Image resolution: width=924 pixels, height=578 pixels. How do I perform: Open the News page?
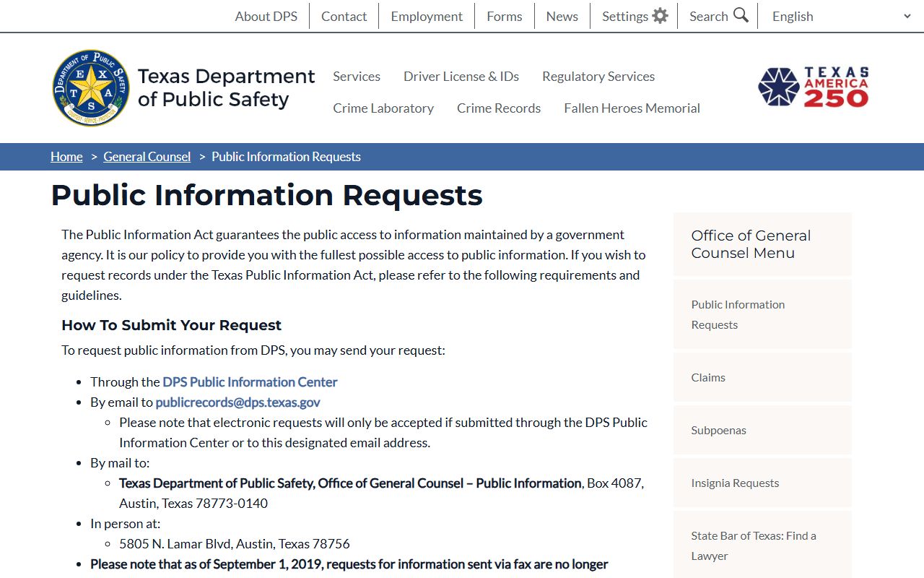click(x=562, y=16)
